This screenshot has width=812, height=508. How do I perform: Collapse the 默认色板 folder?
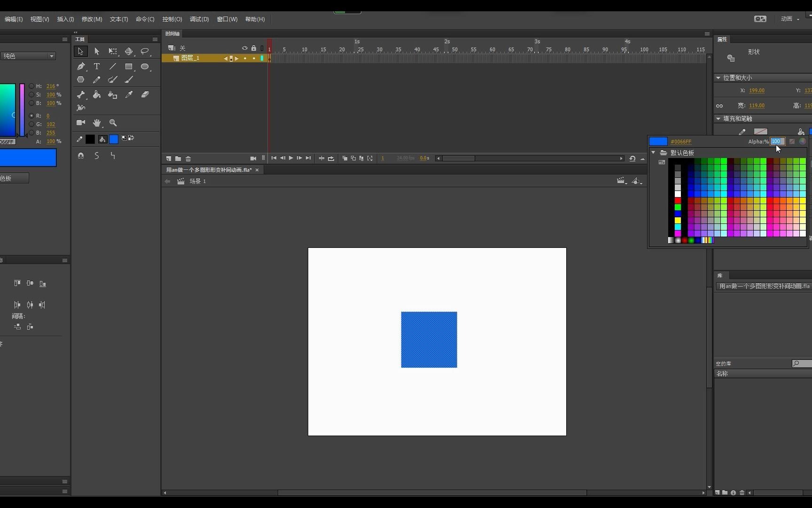[x=653, y=152]
